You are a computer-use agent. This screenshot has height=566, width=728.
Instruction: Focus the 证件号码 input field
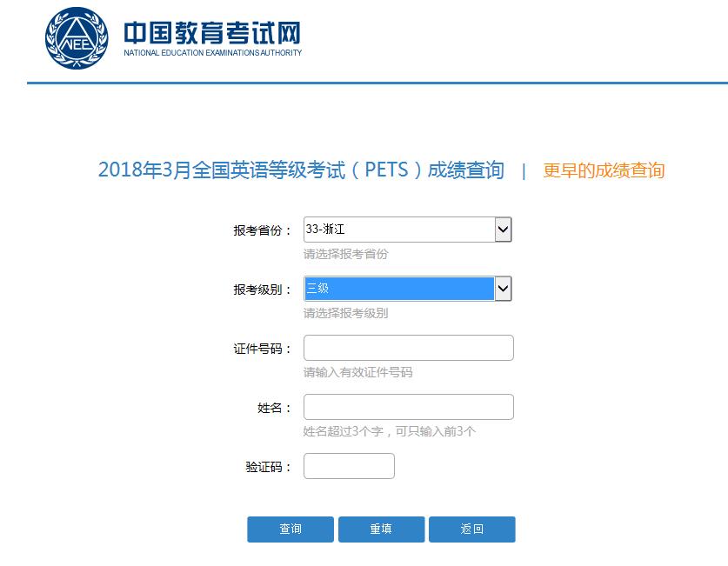tap(408, 348)
